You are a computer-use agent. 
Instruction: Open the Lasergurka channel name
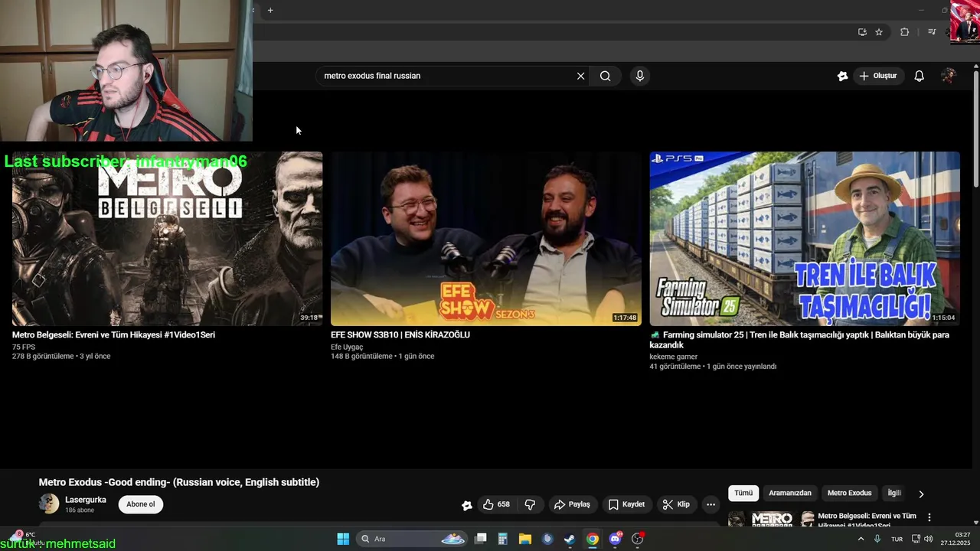[x=86, y=500]
